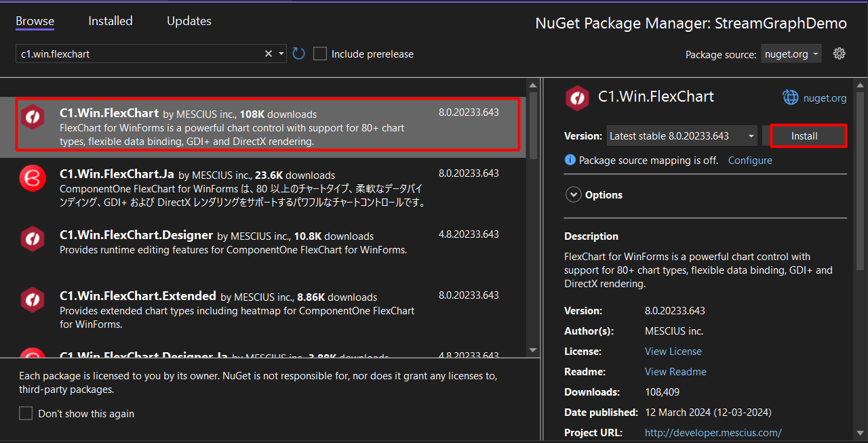Click the C1.Win.FlexChart.Ja package icon
The width and height of the screenshot is (868, 443).
tap(32, 177)
